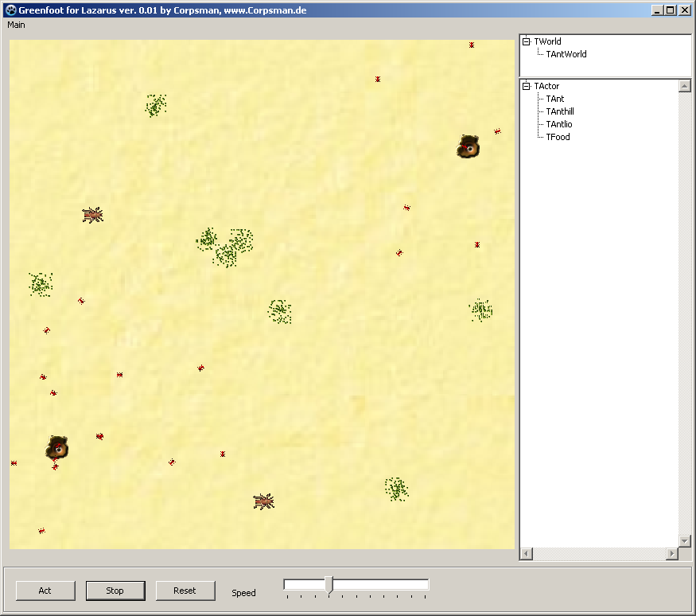Collapse the TWorld tree node
This screenshot has width=696, height=616.
pyautogui.click(x=527, y=41)
